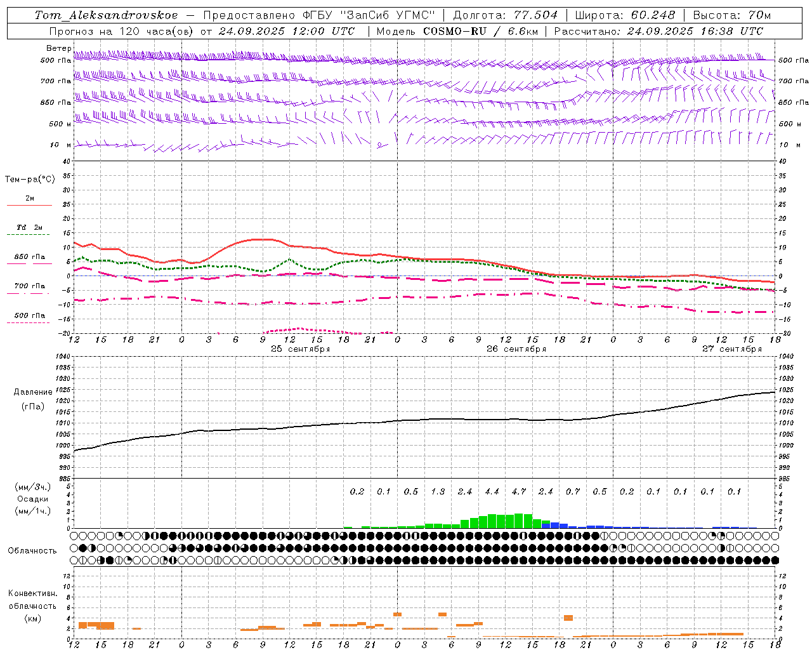
Task: Click the 25 сентября date label
Action: [301, 349]
